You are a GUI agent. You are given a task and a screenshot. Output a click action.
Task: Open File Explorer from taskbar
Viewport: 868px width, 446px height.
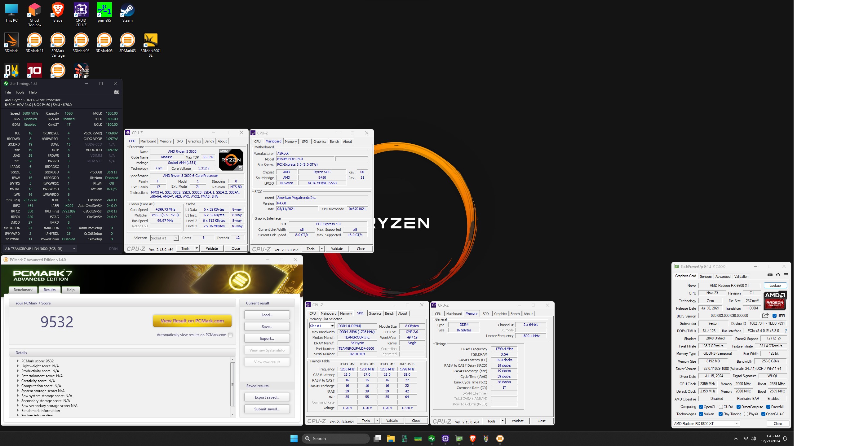(x=391, y=439)
